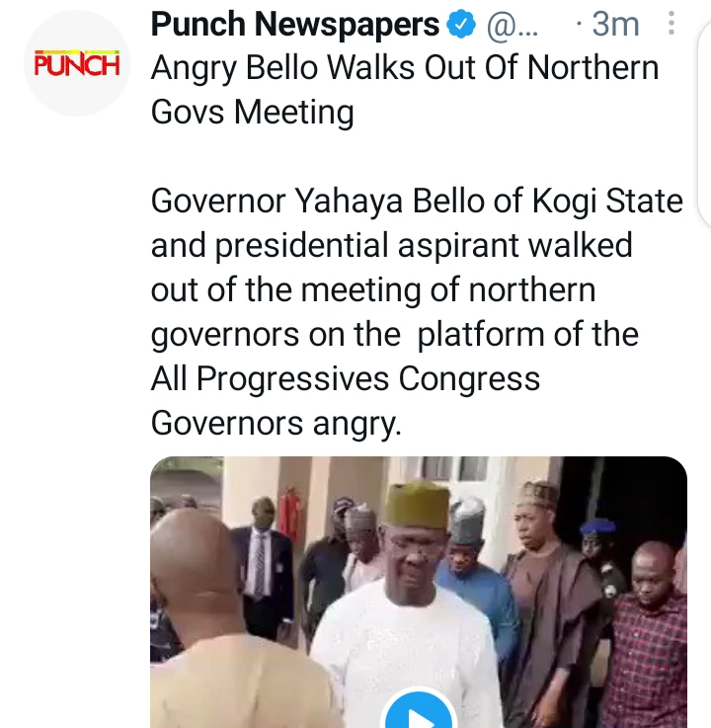Open the 3m timestamp link
Screen dimensions: 711x728
[614, 25]
